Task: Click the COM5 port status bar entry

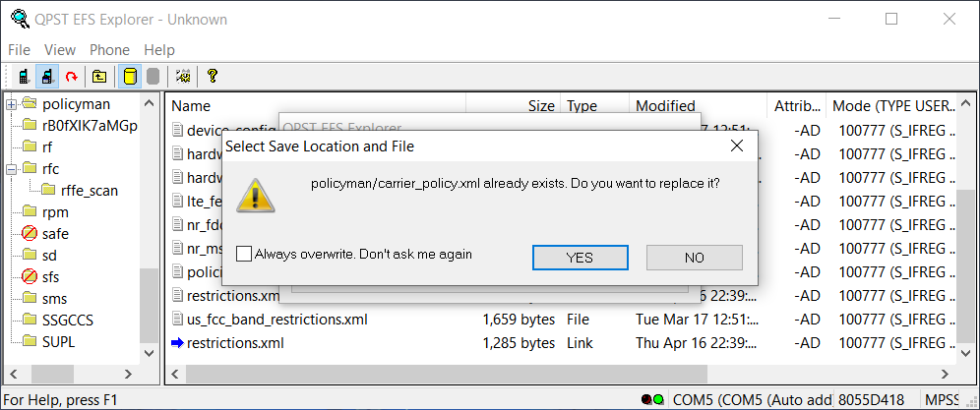Action: (x=750, y=399)
